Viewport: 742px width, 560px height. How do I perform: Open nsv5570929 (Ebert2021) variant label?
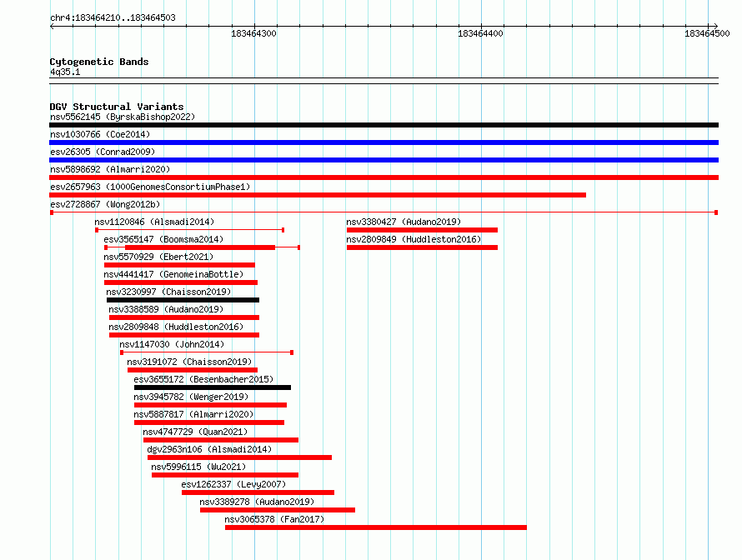pyautogui.click(x=158, y=257)
